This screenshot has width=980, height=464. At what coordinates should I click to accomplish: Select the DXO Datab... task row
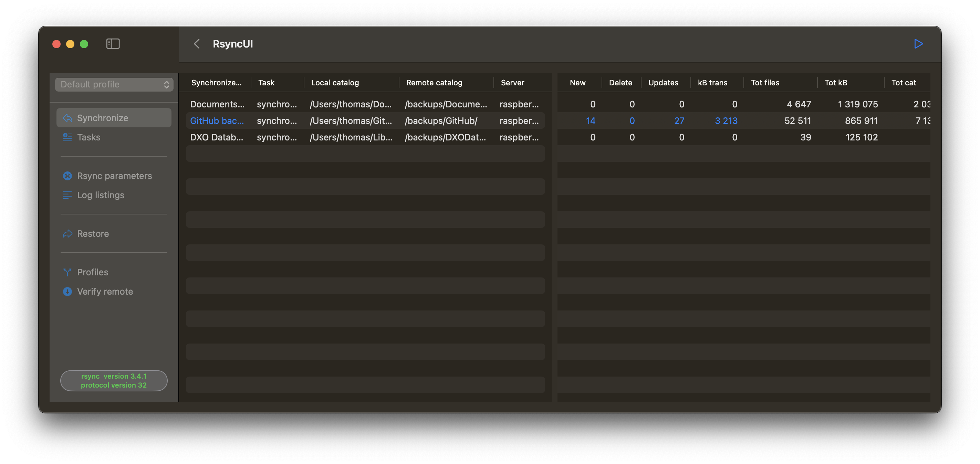tap(365, 137)
